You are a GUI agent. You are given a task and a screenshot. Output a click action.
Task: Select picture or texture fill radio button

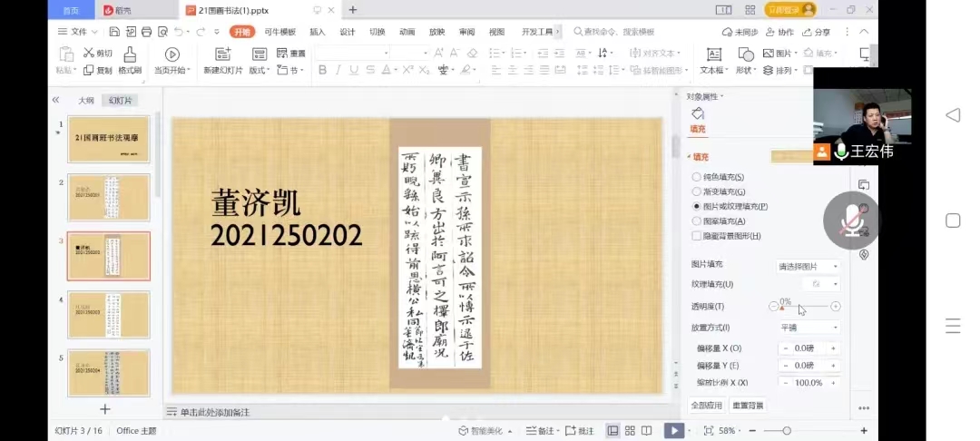696,206
